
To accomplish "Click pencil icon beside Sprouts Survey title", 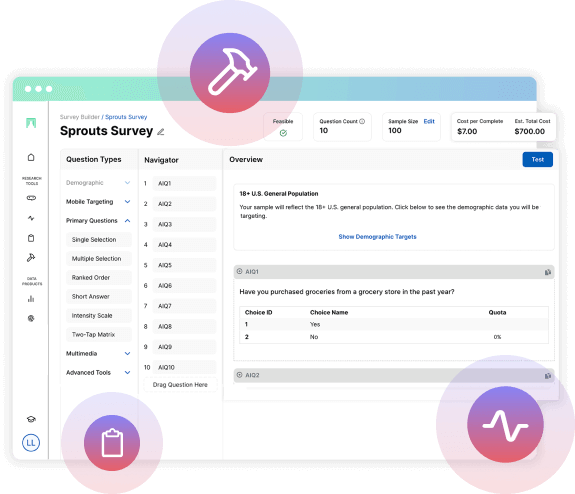I will point(161,132).
